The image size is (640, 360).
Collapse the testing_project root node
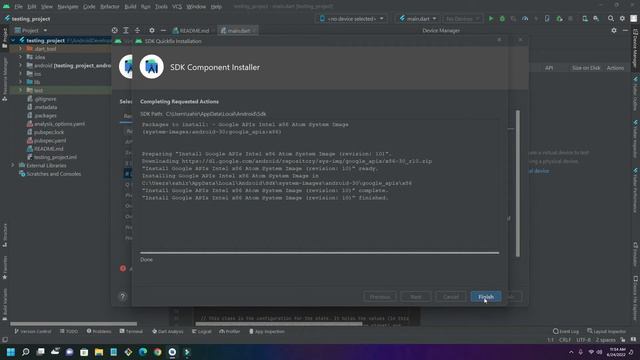13,40
